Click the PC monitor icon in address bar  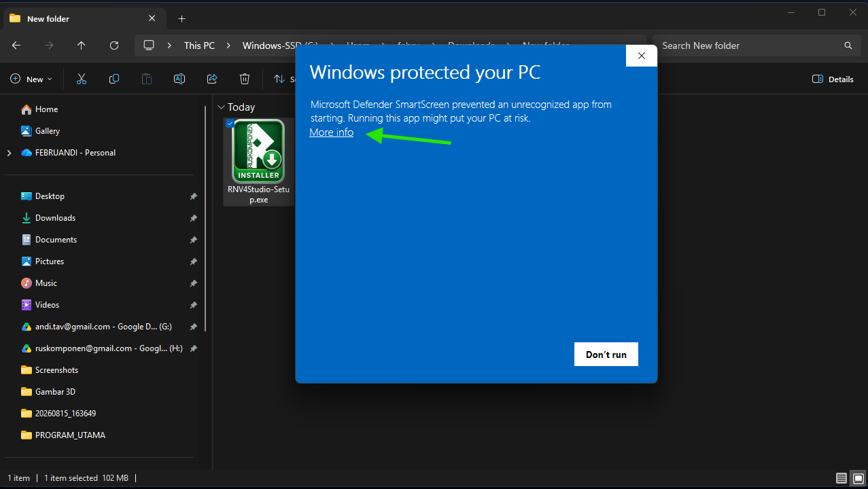point(149,46)
